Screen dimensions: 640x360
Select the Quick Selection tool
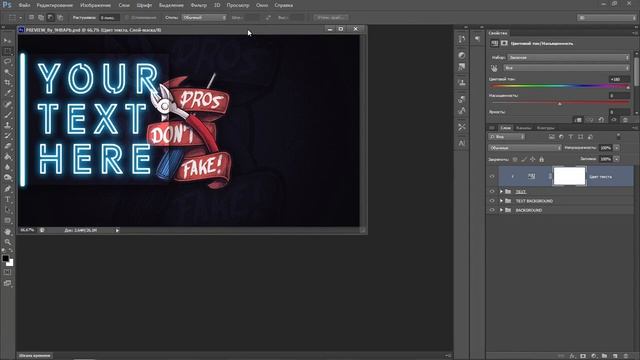pyautogui.click(x=7, y=72)
